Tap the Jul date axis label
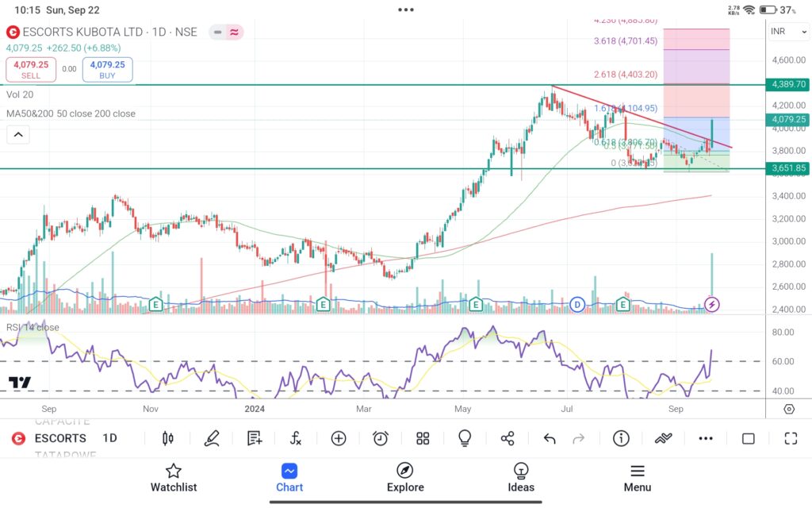 coord(567,409)
